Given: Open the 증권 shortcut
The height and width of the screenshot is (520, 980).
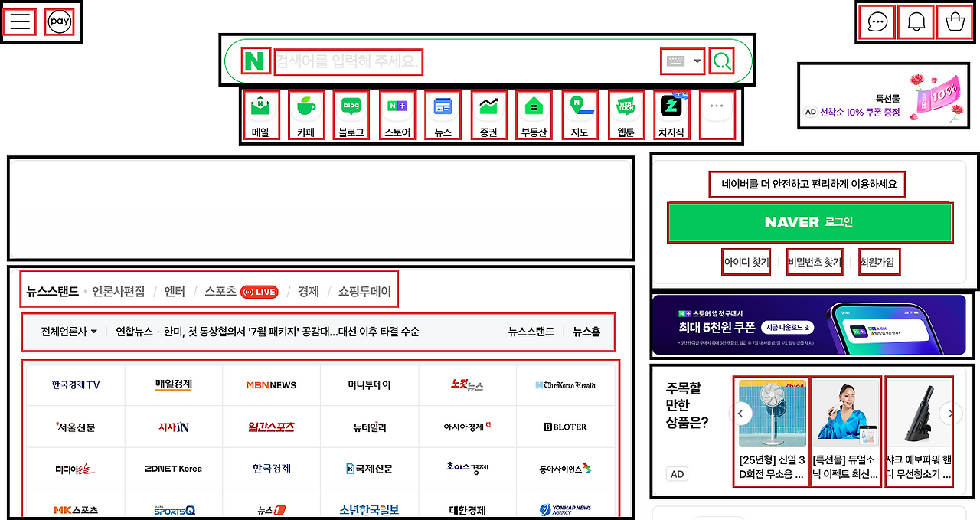Looking at the screenshot, I should coord(488,115).
